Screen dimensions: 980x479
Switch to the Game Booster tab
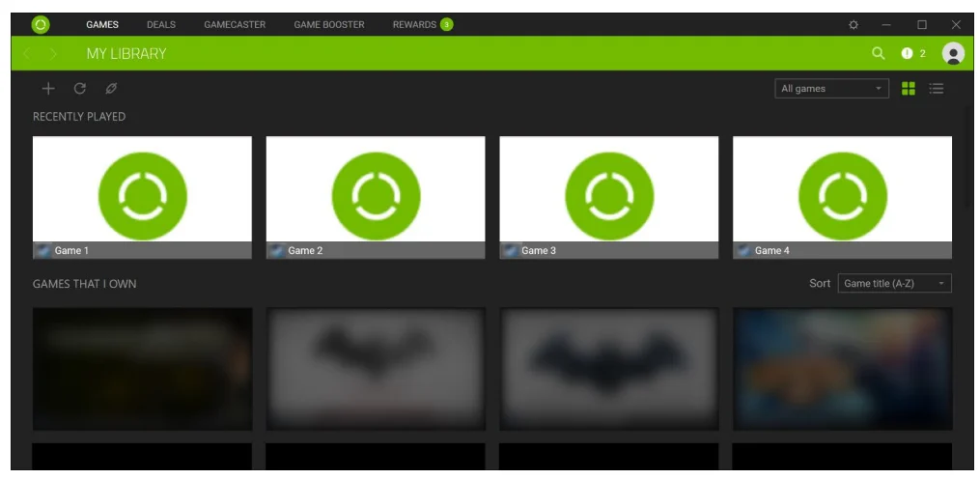pos(329,25)
